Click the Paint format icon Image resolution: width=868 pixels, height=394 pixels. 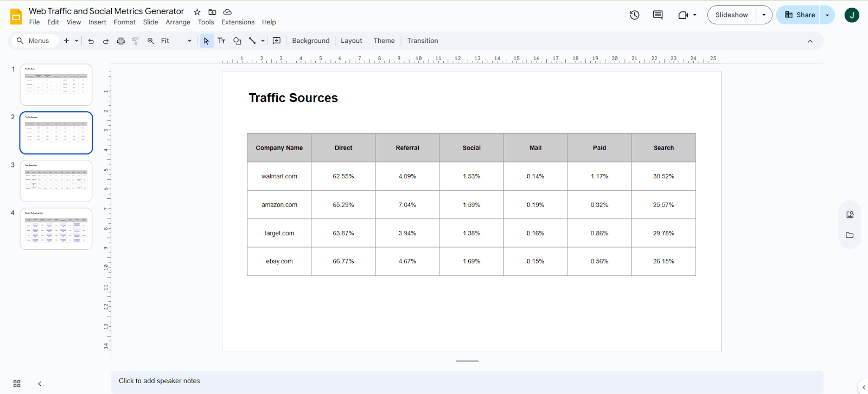136,41
